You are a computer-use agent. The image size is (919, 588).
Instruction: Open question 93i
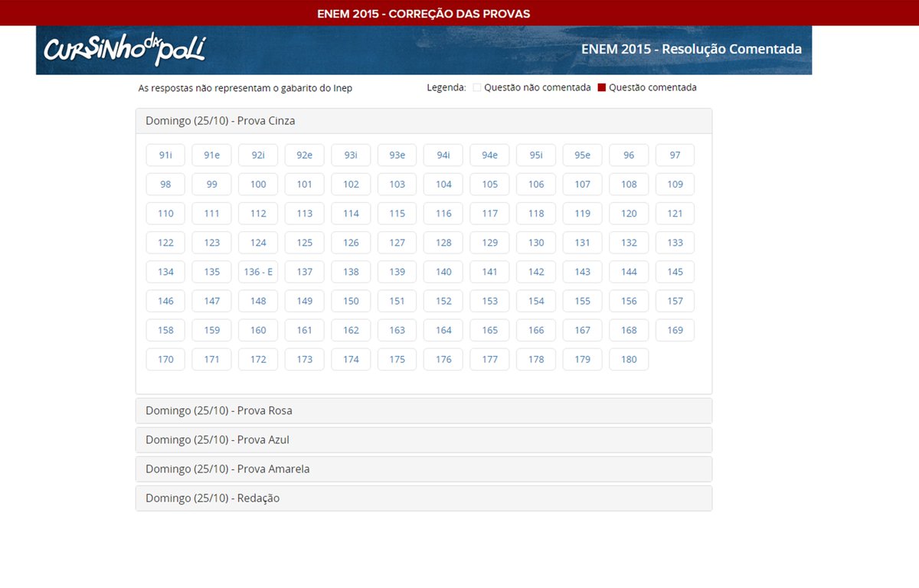pyautogui.click(x=351, y=155)
